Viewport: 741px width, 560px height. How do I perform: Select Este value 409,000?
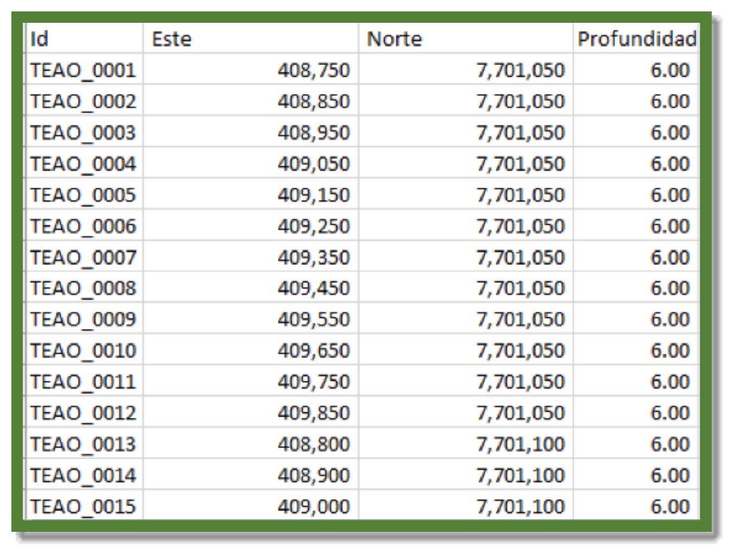[313, 507]
